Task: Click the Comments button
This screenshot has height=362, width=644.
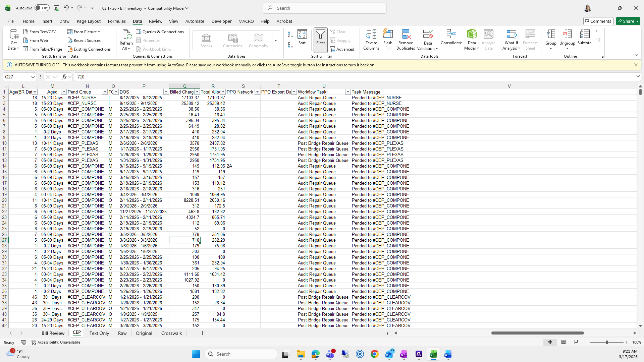Action: [x=598, y=21]
